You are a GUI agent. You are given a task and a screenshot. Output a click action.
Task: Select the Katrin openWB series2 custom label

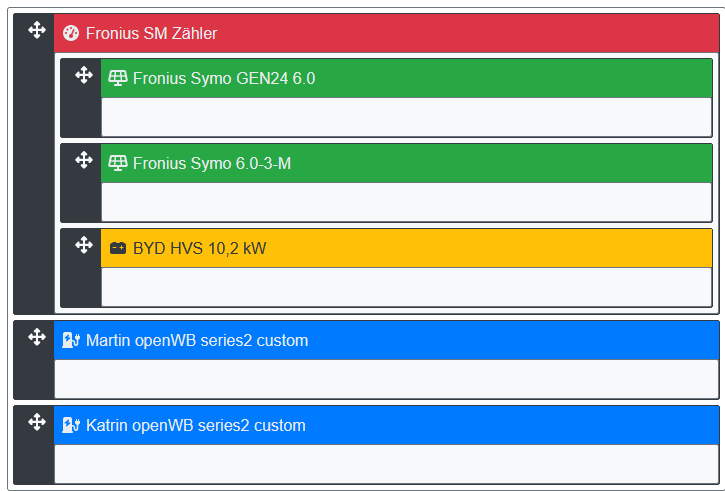[196, 426]
